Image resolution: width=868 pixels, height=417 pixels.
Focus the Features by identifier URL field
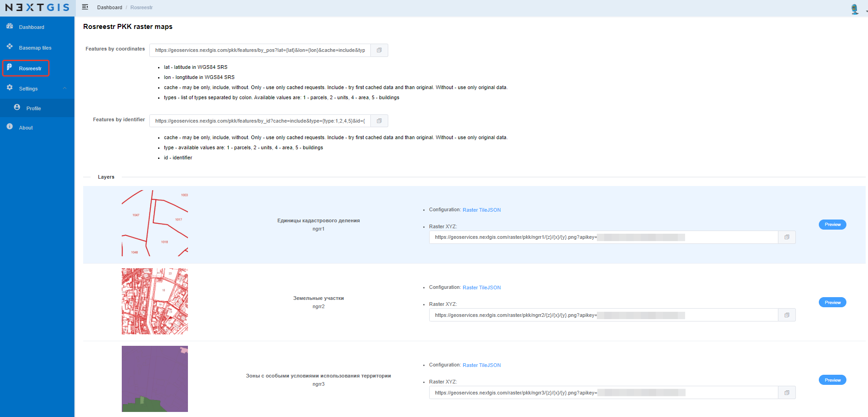260,121
